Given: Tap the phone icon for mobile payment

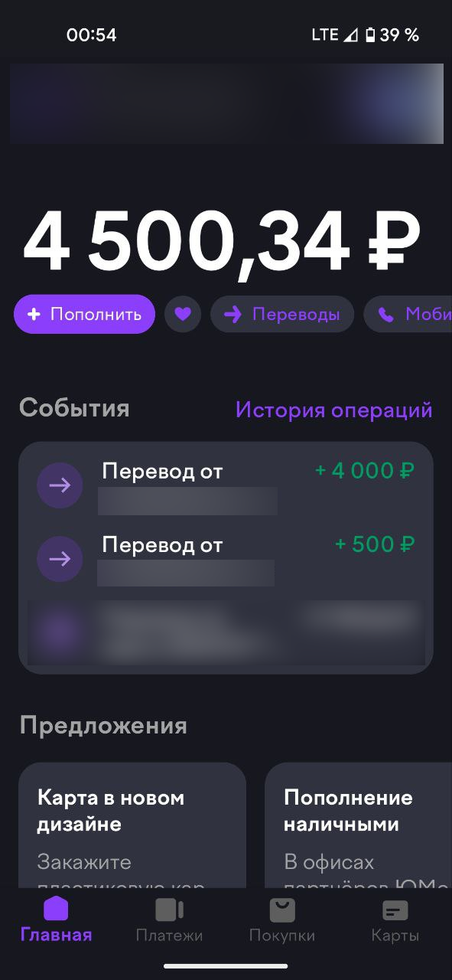Looking at the screenshot, I should tap(386, 315).
